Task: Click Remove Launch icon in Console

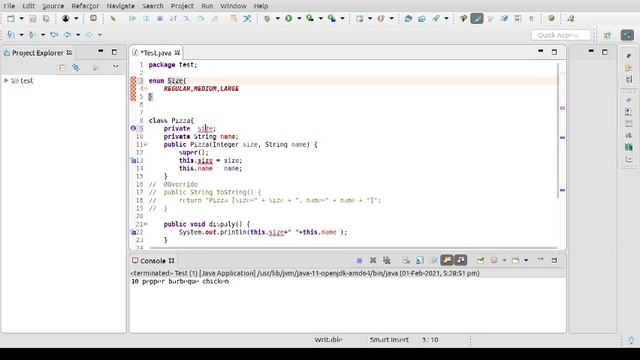Action: (x=373, y=260)
